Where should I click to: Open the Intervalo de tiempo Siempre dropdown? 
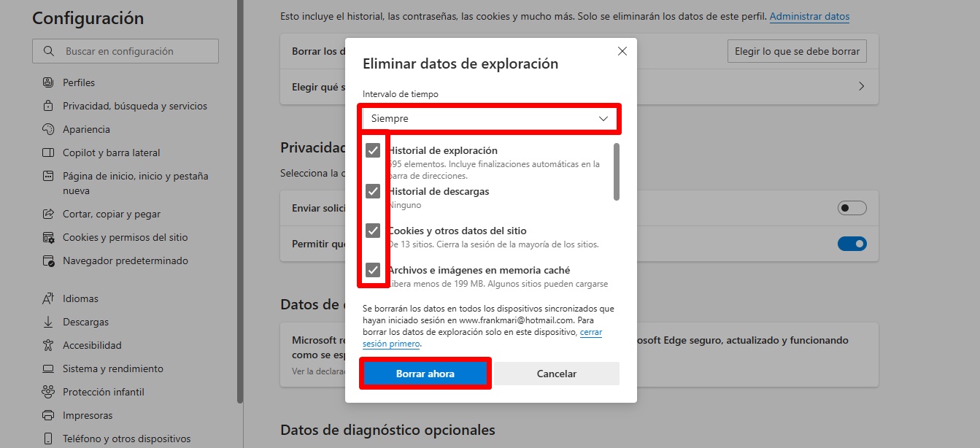pos(490,118)
